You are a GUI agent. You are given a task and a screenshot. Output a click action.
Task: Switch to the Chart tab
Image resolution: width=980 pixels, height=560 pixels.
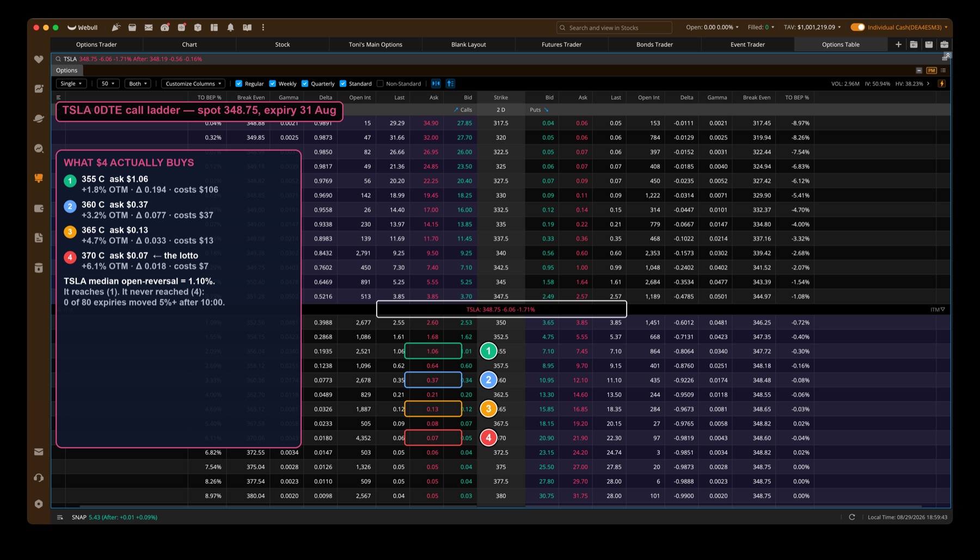tap(189, 45)
